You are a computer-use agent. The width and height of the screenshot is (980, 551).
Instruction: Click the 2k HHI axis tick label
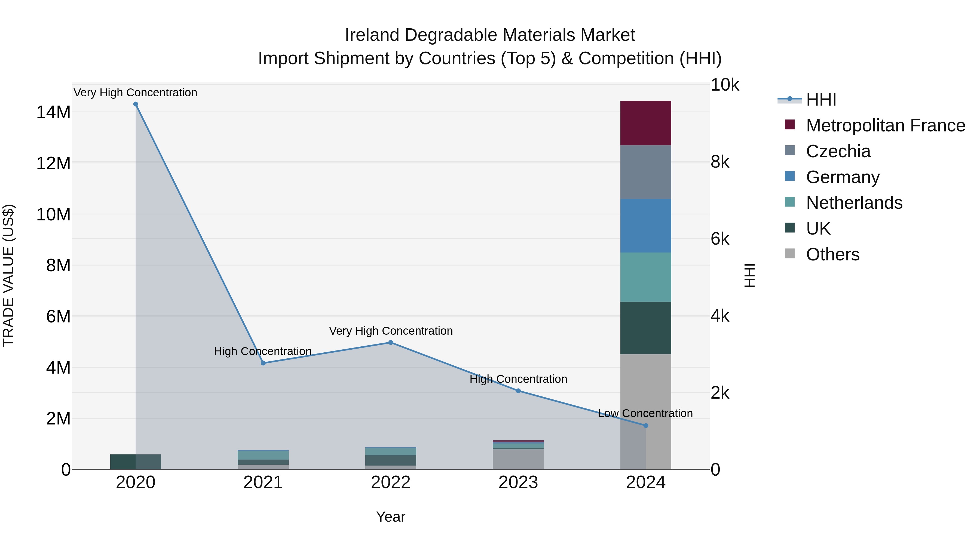pyautogui.click(x=720, y=393)
